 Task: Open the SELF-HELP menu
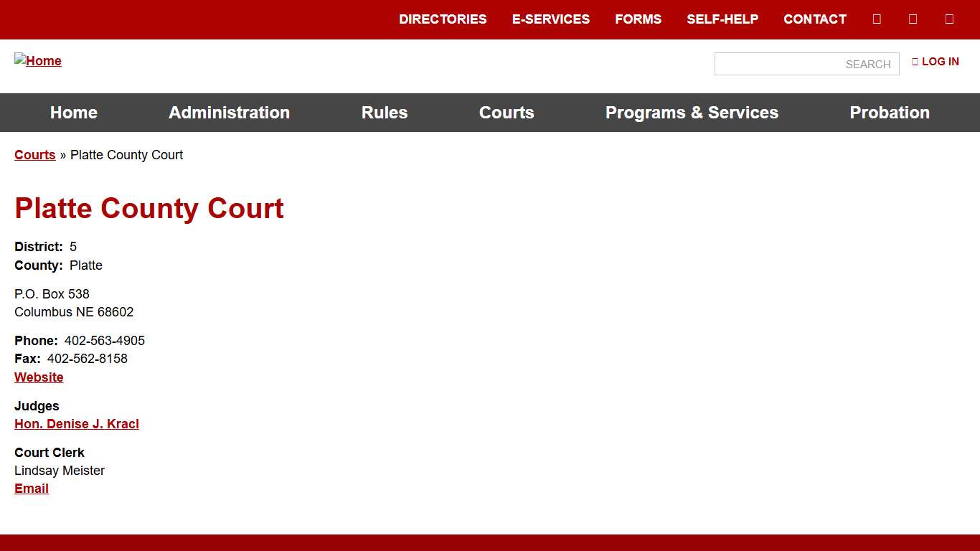[x=722, y=19]
